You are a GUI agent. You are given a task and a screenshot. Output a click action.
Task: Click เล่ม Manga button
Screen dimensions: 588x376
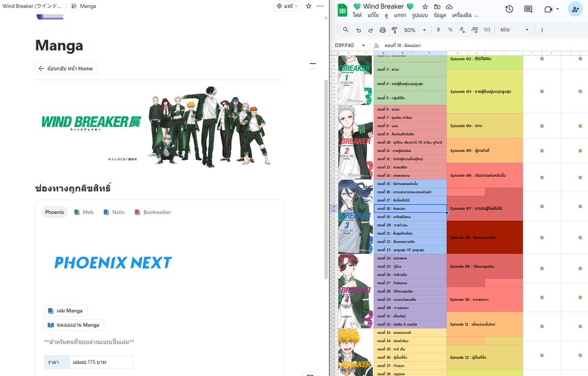[66, 311]
